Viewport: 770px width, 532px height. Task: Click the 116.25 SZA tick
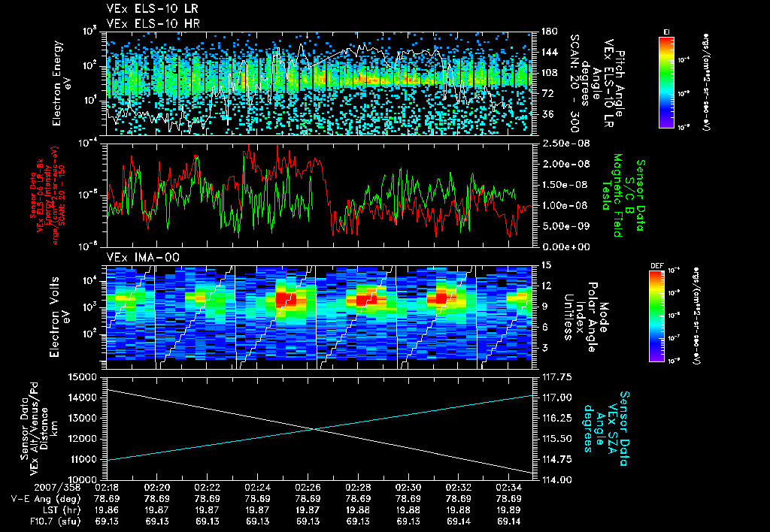556,419
